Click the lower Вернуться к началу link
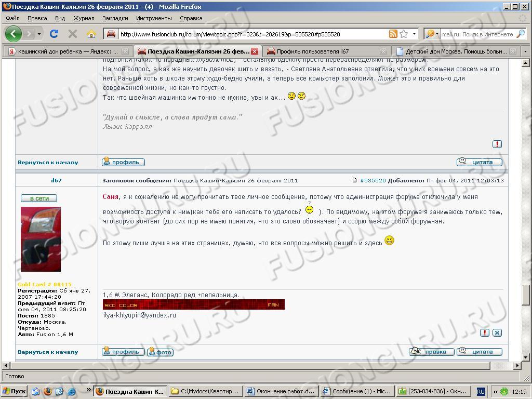Image resolution: width=532 pixels, height=399 pixels. tap(48, 352)
